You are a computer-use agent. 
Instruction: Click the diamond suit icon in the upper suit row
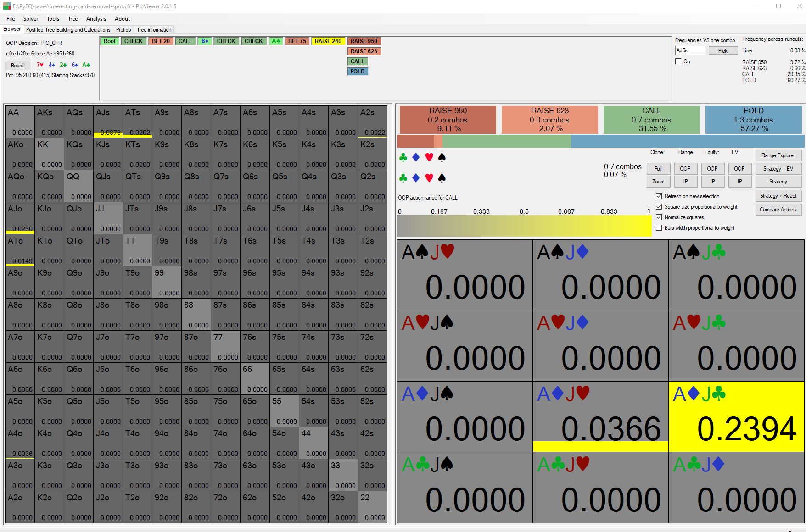[416, 158]
